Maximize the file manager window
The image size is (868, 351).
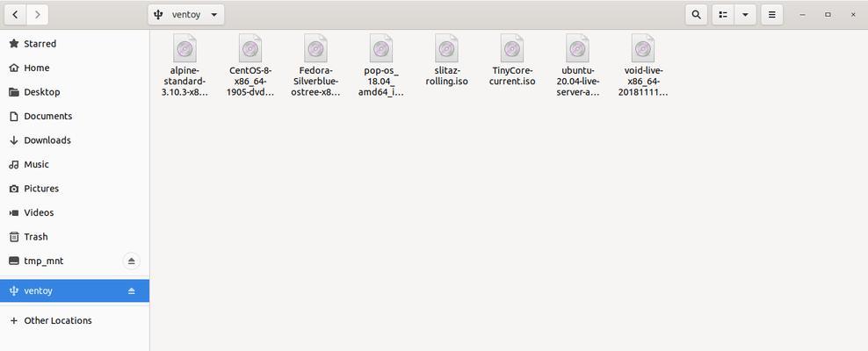point(828,15)
